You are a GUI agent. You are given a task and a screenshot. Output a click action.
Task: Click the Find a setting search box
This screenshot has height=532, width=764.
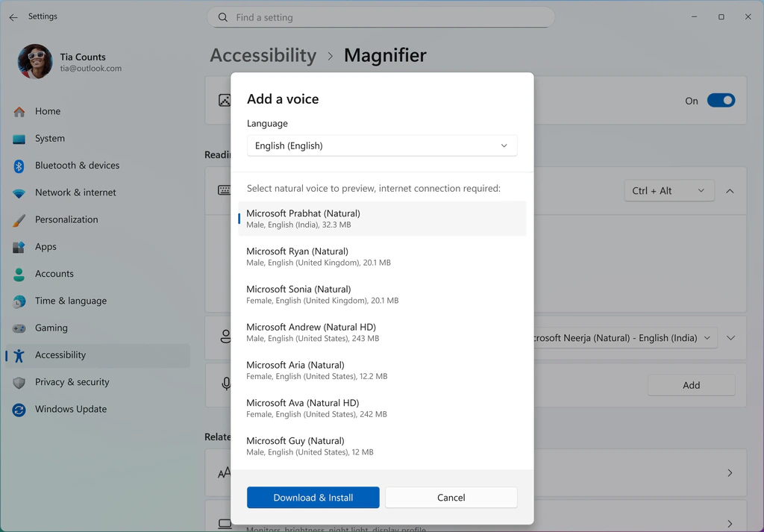point(381,17)
